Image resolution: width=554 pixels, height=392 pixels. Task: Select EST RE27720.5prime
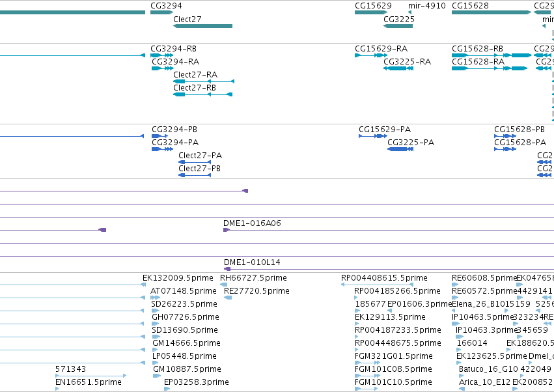[256, 291]
